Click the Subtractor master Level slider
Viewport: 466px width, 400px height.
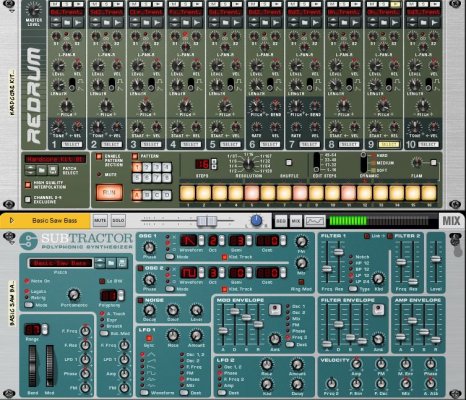click(x=435, y=259)
